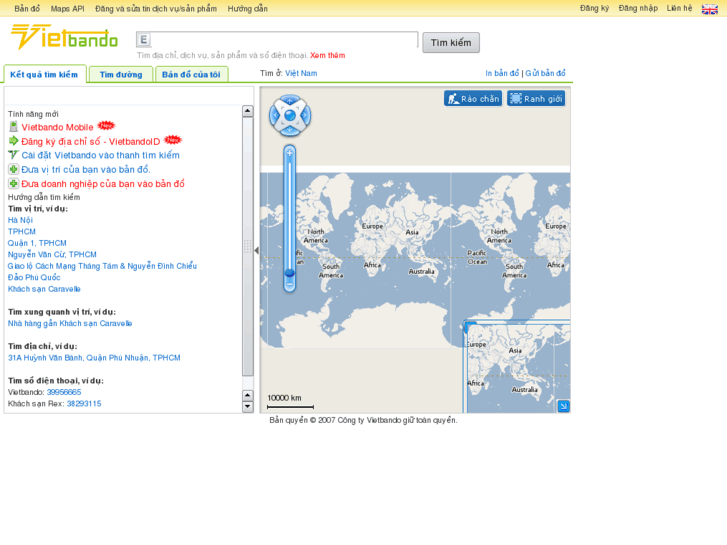Screen dimensions: 727x545
Task: Select the TPHCM example link
Action: (22, 231)
